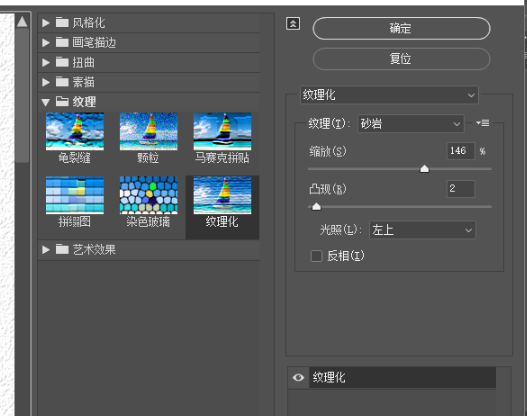Select the 染色玻璃 stained glass thumbnail
The height and width of the screenshot is (416, 527).
[149, 195]
